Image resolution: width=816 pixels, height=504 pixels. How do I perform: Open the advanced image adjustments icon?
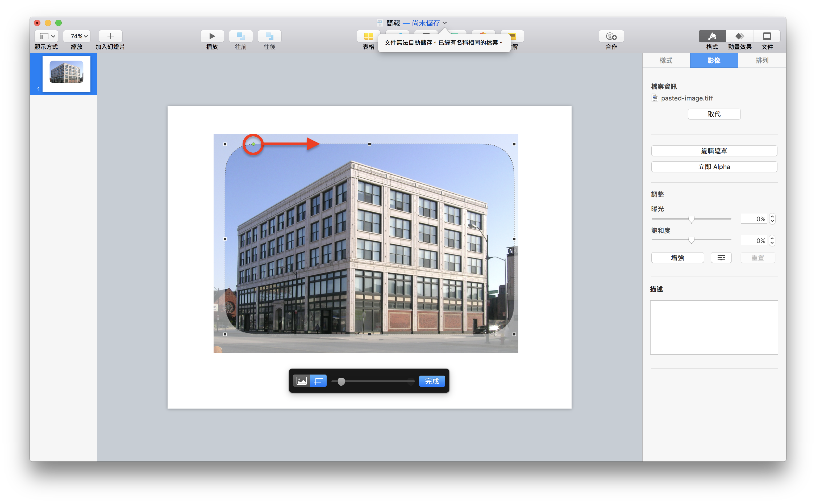[721, 258]
